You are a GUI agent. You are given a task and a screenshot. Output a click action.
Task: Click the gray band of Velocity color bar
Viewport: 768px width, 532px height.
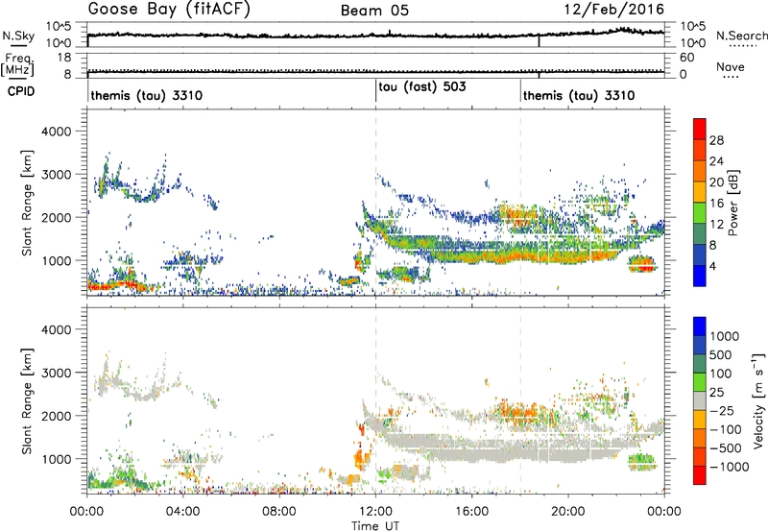coord(700,400)
